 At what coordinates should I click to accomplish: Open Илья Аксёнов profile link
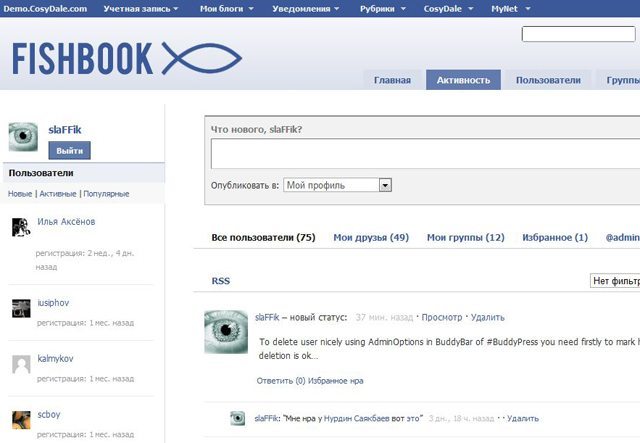[x=66, y=222]
